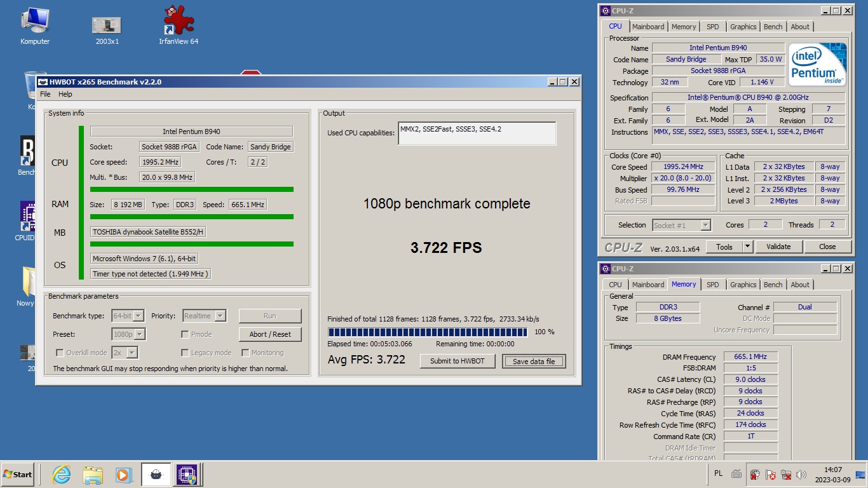Switch to Graphics tab in upper CPU-Z

coord(743,27)
